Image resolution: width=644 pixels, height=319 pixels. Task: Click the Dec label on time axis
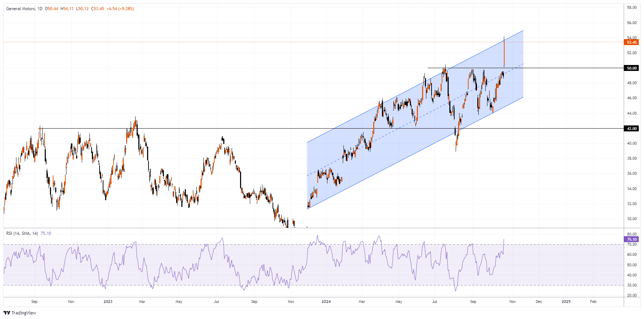(539, 302)
